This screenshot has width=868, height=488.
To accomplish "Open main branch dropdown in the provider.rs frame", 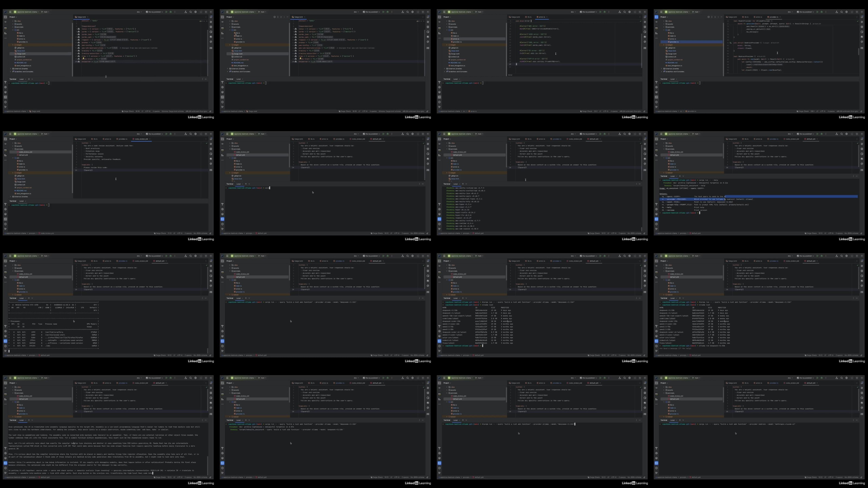I will coord(696,12).
